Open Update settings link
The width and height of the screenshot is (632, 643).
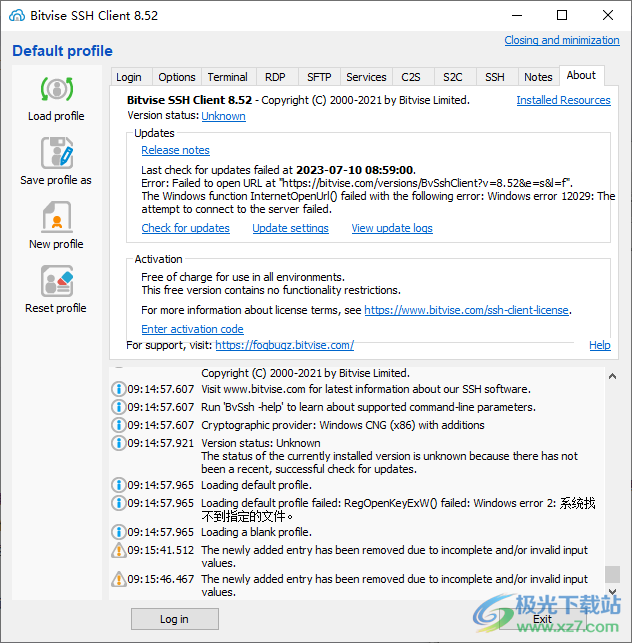[290, 228]
